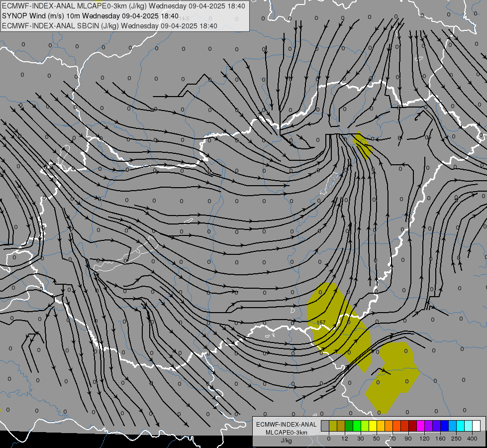The width and height of the screenshot is (487, 448).
Task: Click the legend scale value 50
Action: pos(377,439)
